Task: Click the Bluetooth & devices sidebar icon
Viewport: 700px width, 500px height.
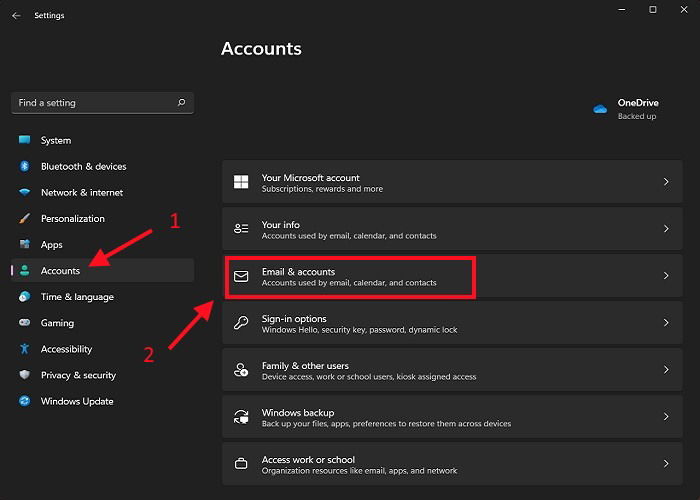Action: [25, 167]
